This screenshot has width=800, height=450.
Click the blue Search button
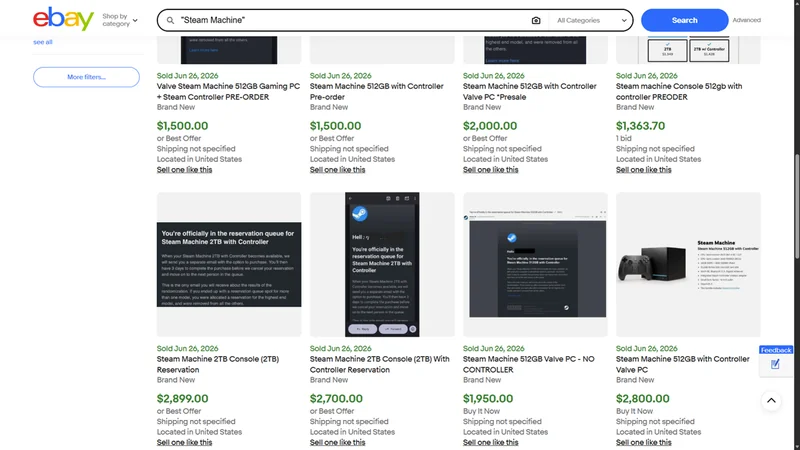click(684, 20)
